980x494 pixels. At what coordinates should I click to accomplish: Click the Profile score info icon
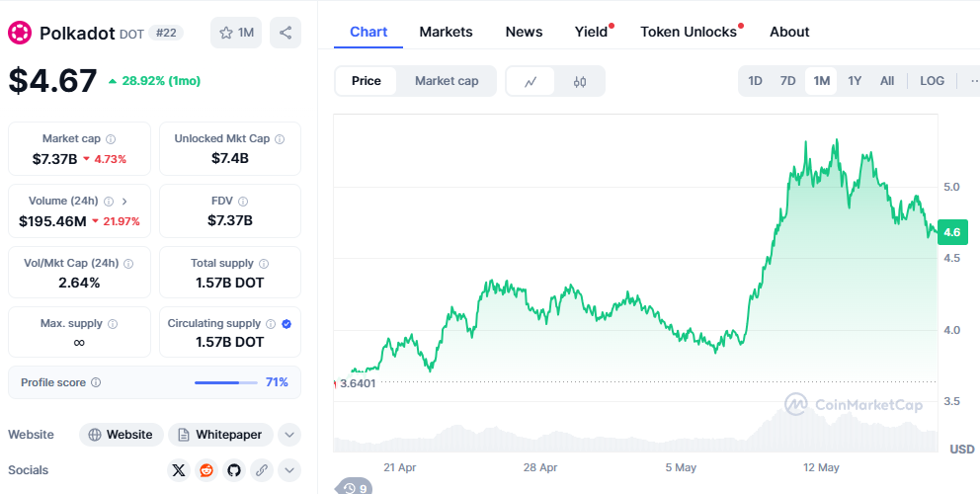(96, 382)
